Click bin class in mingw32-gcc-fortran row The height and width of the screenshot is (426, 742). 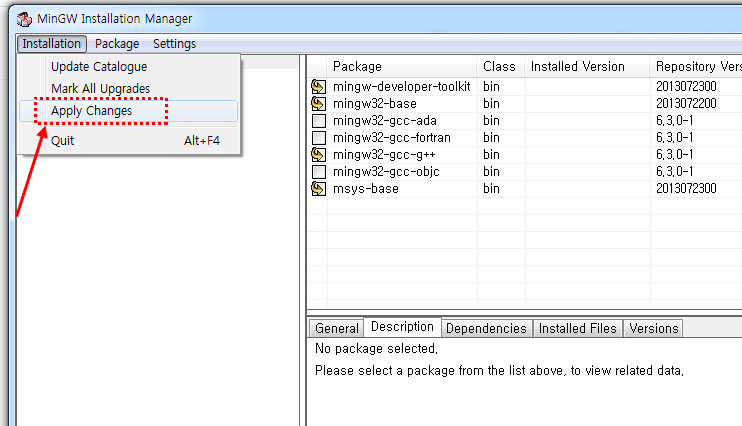[491, 138]
